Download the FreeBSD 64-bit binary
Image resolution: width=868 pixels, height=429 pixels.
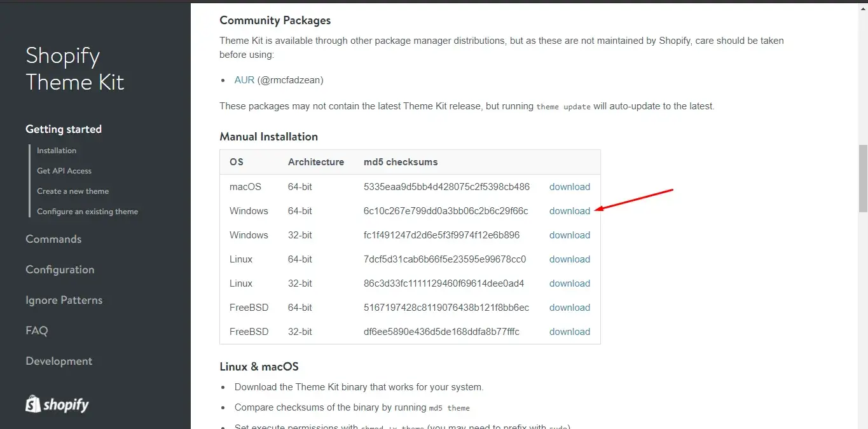point(569,308)
